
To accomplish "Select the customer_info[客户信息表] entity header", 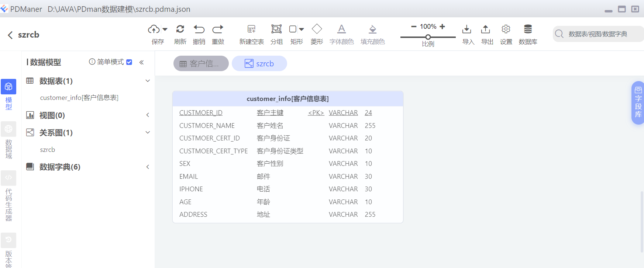I will click(288, 99).
